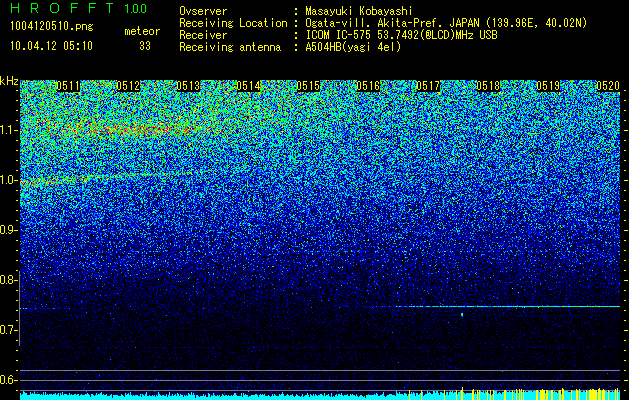Click the 0513 time marker
The height and width of the screenshot is (400, 629).
click(x=188, y=86)
